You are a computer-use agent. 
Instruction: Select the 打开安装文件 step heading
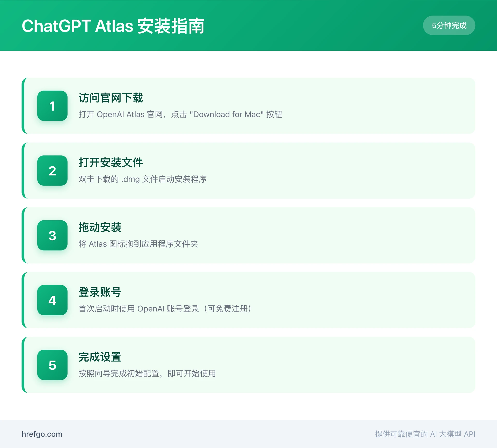click(x=111, y=162)
